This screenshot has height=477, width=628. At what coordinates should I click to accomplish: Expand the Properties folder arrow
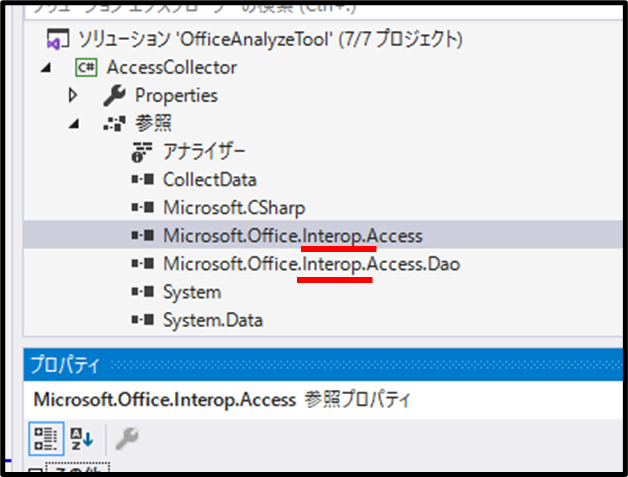point(73,96)
